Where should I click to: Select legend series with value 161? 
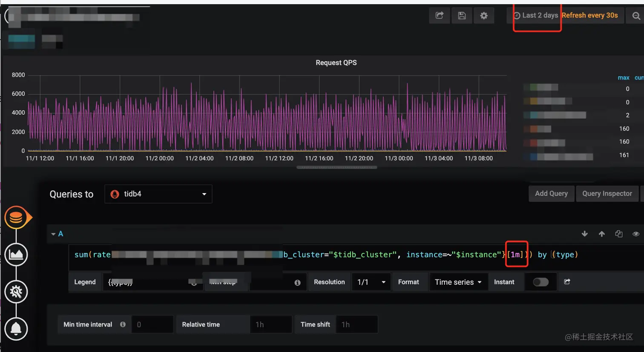[x=562, y=157]
